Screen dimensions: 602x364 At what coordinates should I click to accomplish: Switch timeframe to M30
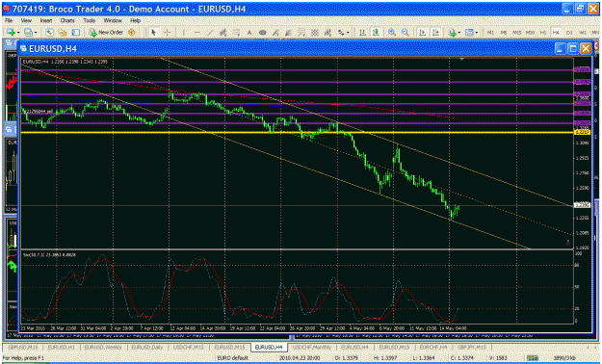point(530,33)
